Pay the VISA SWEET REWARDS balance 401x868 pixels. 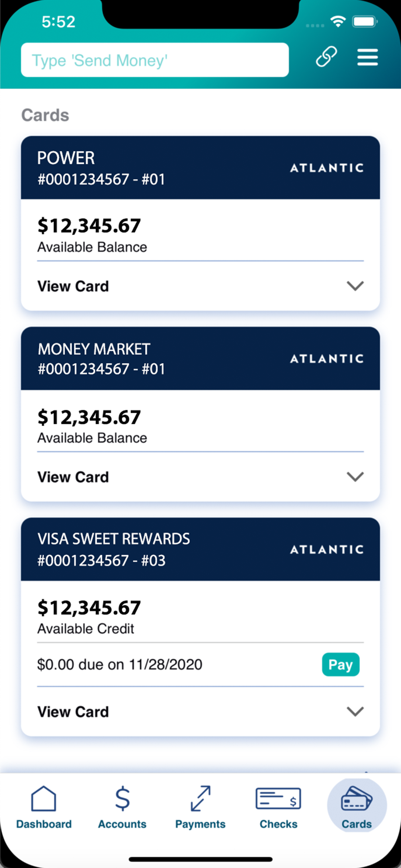pyautogui.click(x=341, y=665)
